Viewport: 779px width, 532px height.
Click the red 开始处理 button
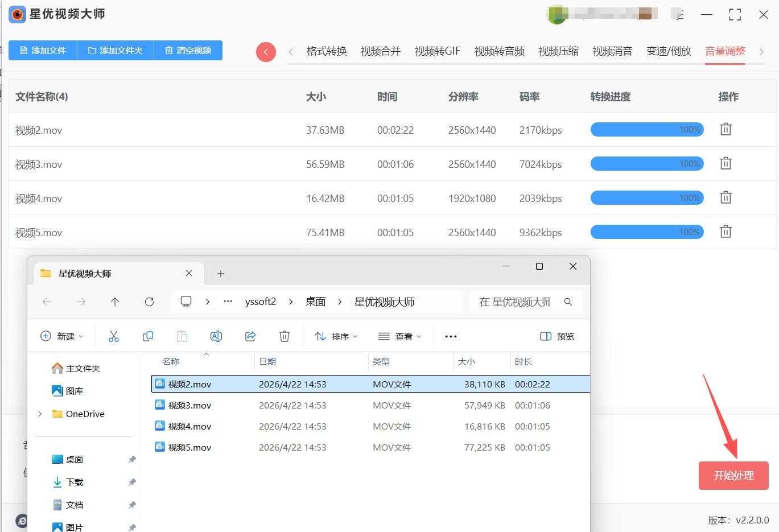point(733,475)
